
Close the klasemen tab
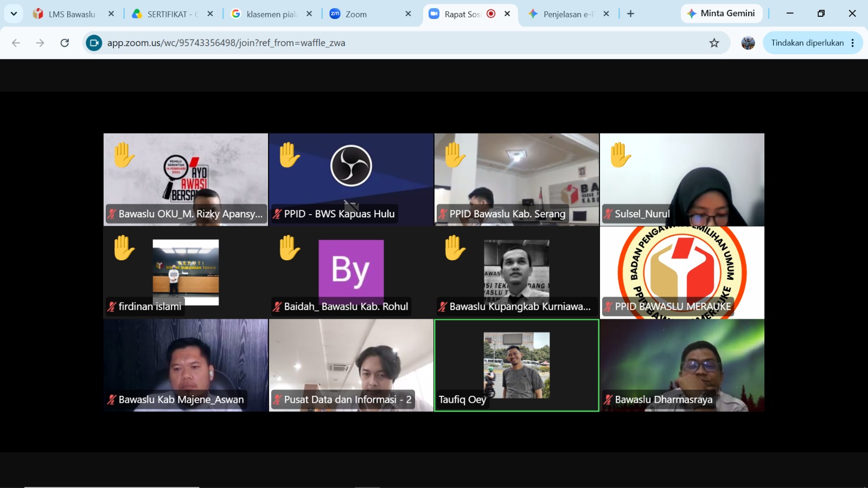click(309, 14)
